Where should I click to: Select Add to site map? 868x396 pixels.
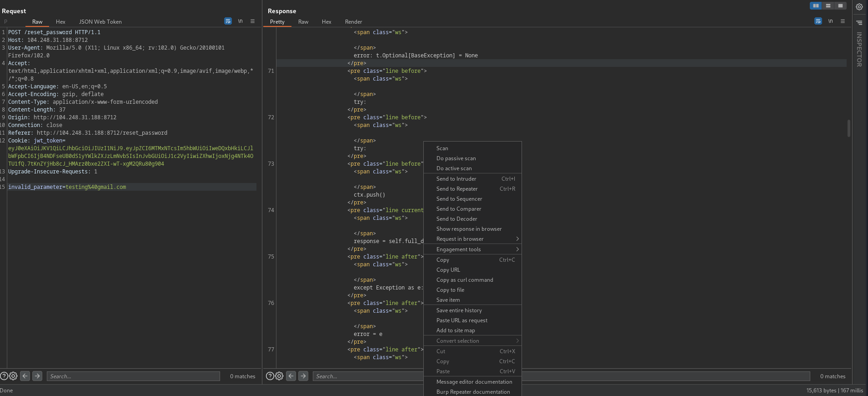pos(472,330)
